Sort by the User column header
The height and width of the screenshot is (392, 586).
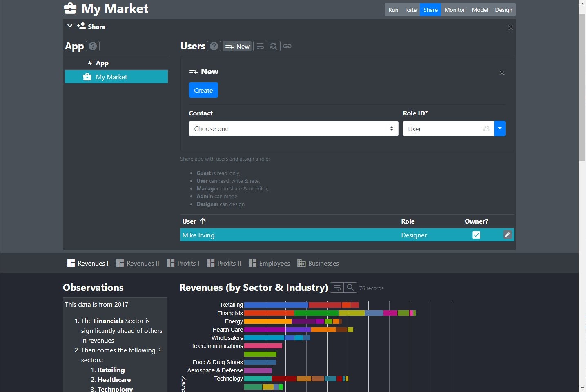(189, 221)
